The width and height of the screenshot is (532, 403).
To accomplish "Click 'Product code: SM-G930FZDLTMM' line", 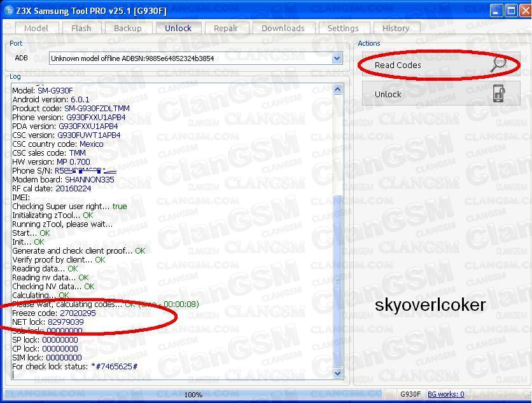I will tap(71, 109).
